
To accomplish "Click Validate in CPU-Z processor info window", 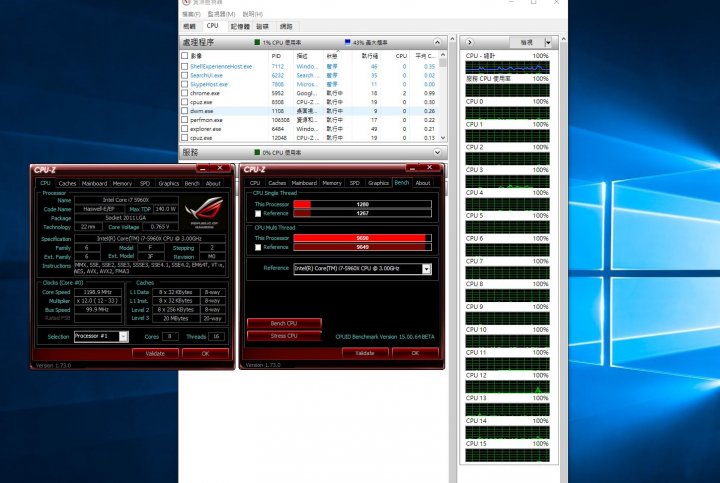I will click(155, 354).
